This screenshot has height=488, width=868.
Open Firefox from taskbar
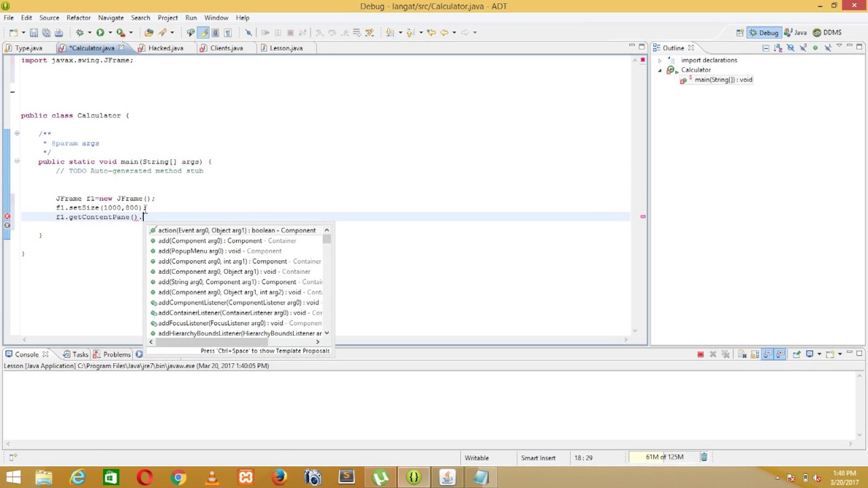[x=279, y=478]
